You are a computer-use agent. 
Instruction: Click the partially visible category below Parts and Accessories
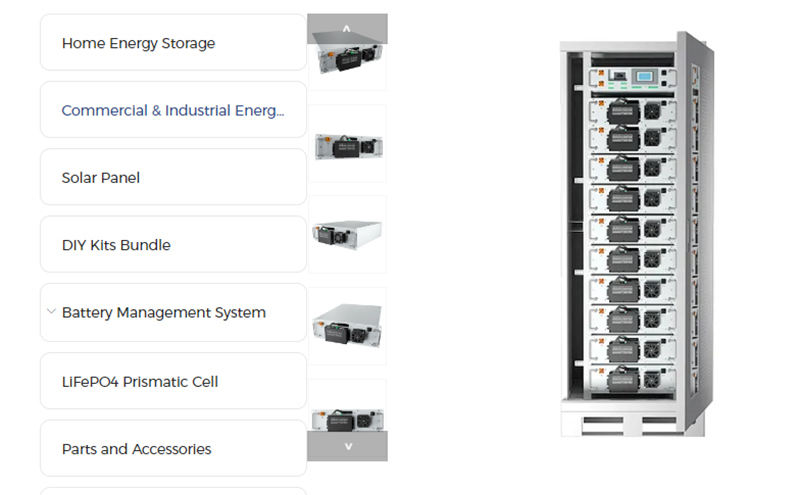pyautogui.click(x=172, y=490)
